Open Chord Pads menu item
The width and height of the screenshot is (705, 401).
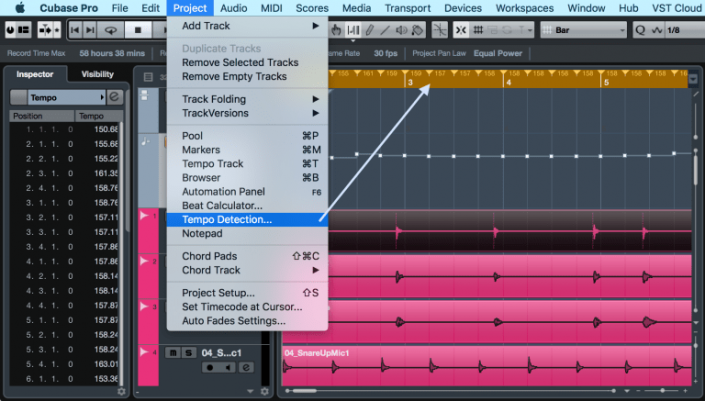tap(247, 256)
